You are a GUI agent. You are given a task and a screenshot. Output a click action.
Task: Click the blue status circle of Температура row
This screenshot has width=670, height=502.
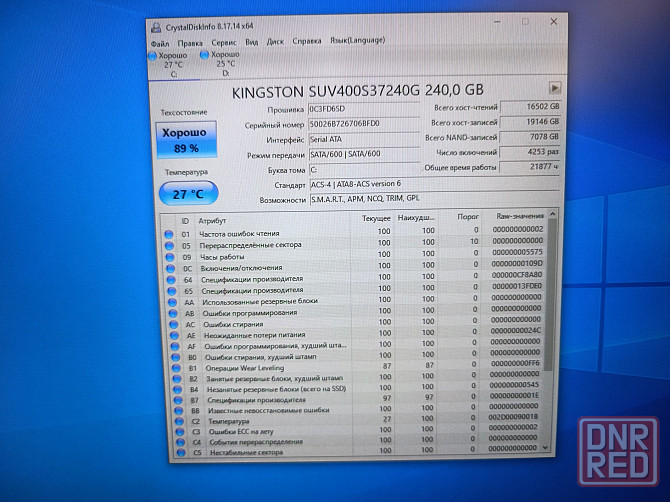[x=169, y=420]
